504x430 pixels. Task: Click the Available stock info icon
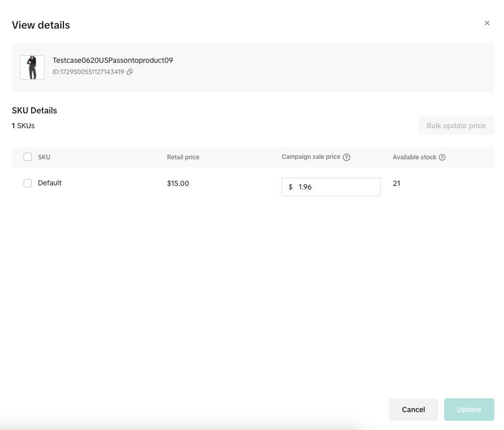(442, 157)
